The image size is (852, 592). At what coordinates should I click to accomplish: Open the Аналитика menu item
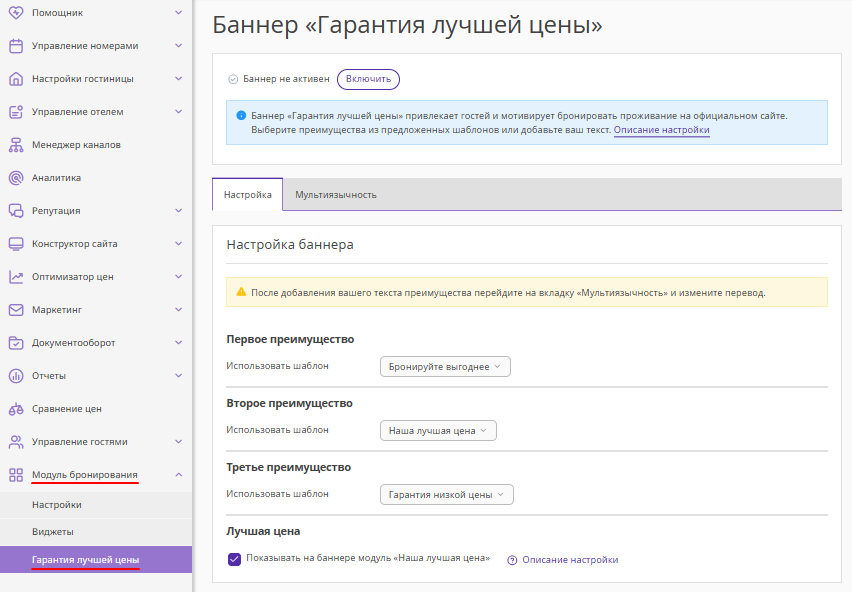tap(57, 178)
